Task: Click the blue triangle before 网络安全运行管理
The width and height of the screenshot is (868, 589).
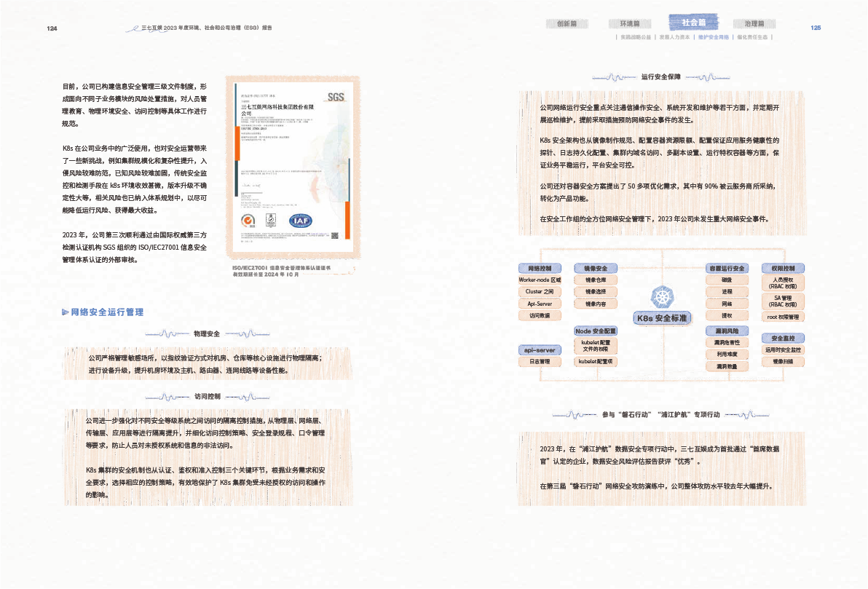Action: (66, 312)
